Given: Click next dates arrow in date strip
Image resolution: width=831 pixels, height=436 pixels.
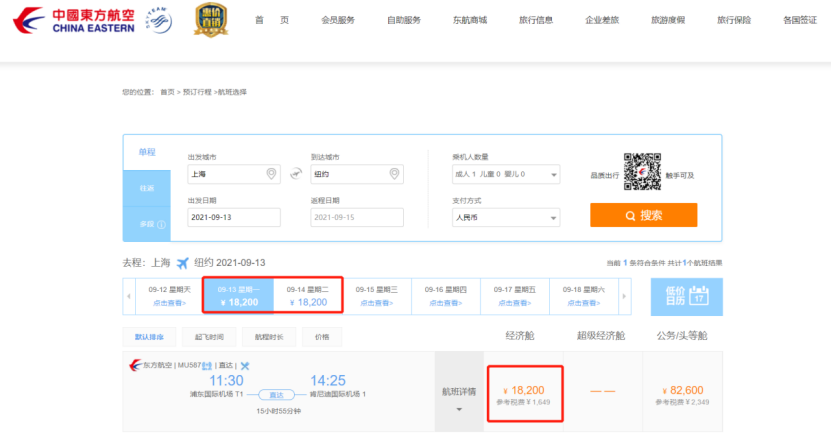Looking at the screenshot, I should (x=625, y=295).
